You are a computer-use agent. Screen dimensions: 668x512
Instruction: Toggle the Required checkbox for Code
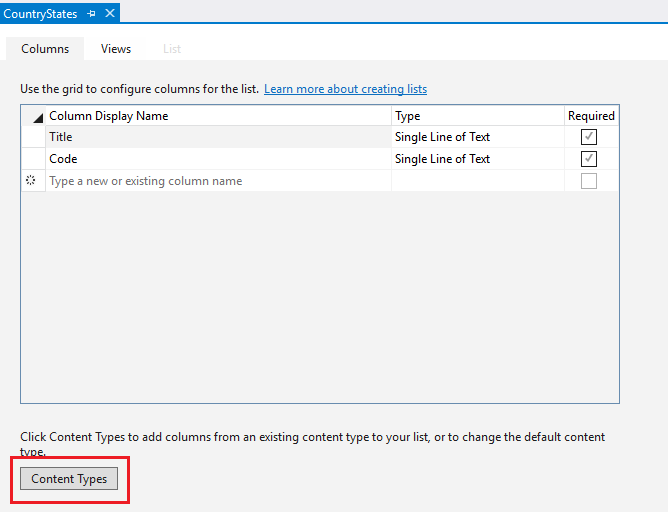coord(589,159)
